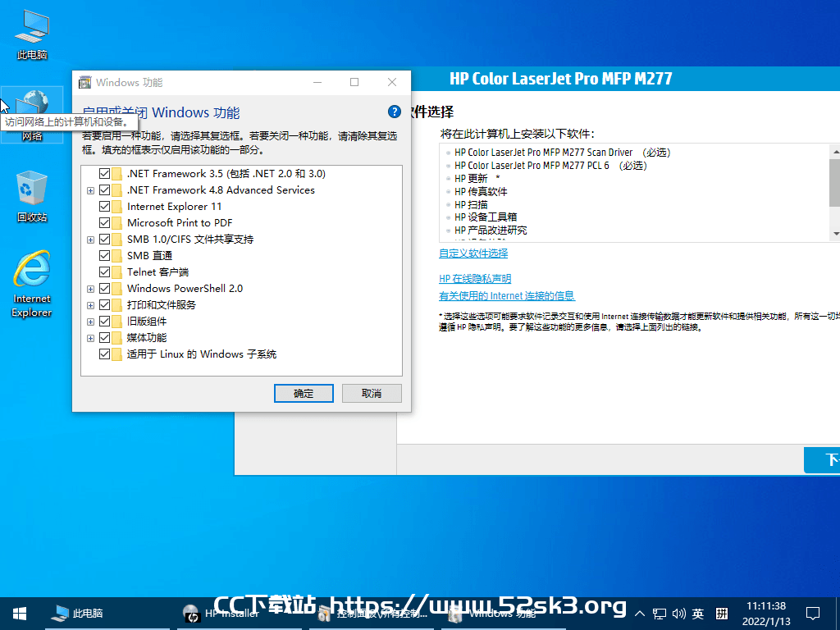Image resolution: width=840 pixels, height=630 pixels.
Task: Click HP software list scrollbar thumb
Action: (x=834, y=182)
